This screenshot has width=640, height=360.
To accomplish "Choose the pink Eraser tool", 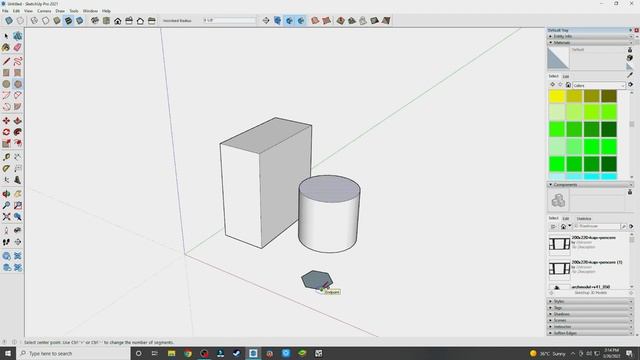I will [x=18, y=48].
